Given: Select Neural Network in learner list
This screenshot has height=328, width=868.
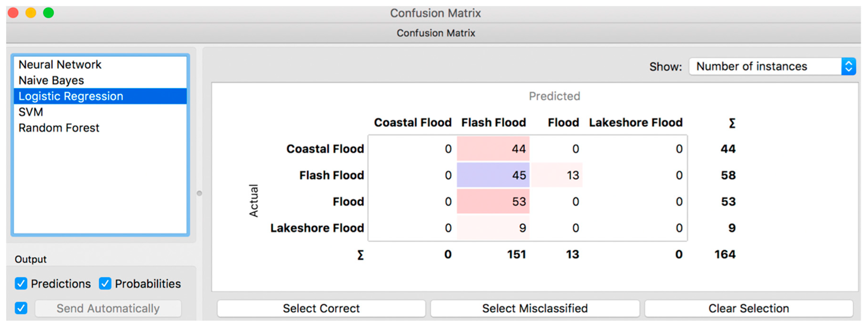Looking at the screenshot, I should click(x=60, y=64).
